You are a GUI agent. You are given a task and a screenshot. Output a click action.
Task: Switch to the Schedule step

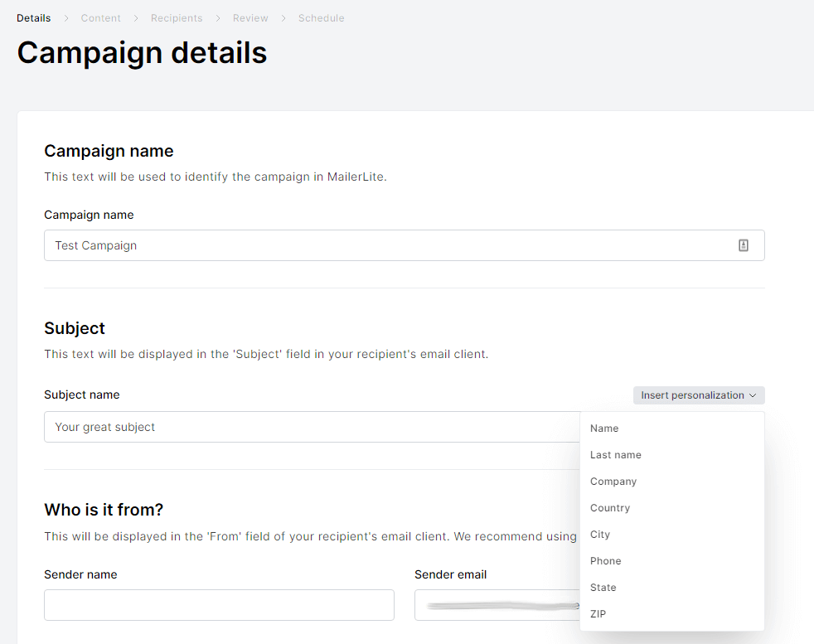click(321, 18)
